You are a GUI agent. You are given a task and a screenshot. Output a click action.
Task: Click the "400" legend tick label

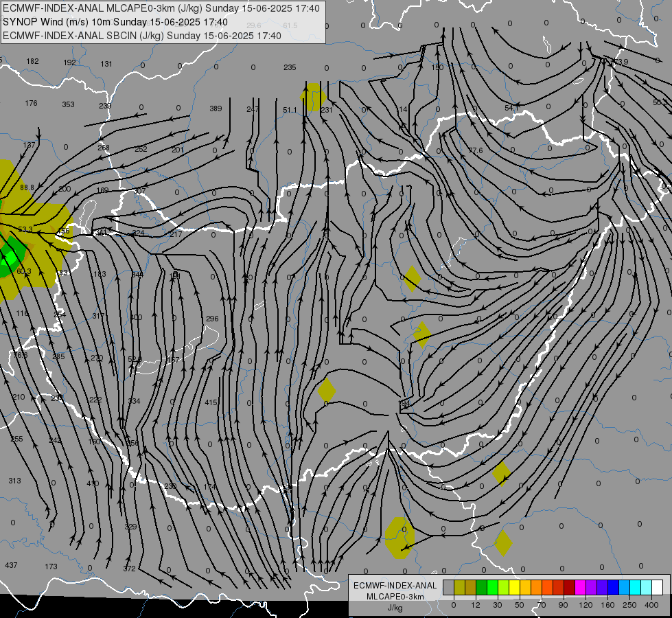(x=651, y=605)
